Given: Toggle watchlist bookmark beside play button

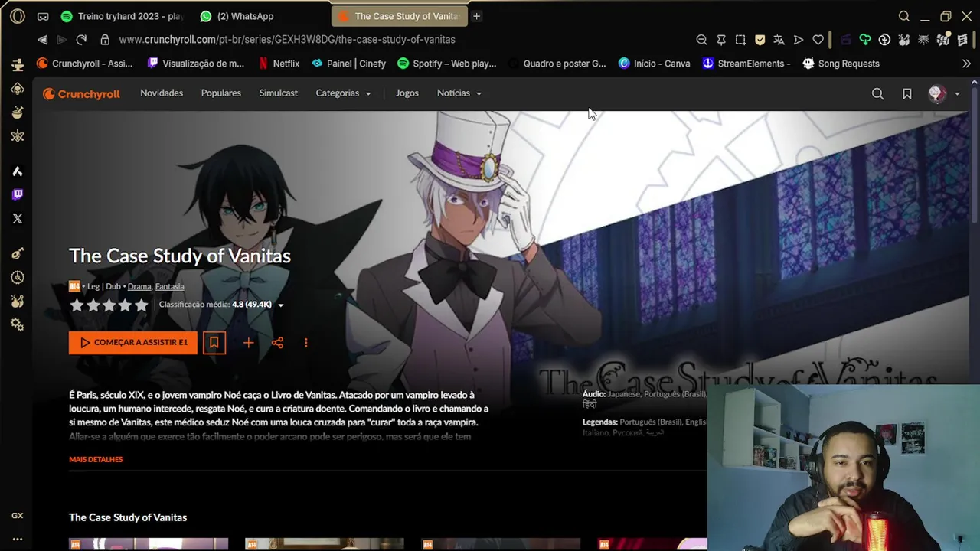Looking at the screenshot, I should (214, 343).
